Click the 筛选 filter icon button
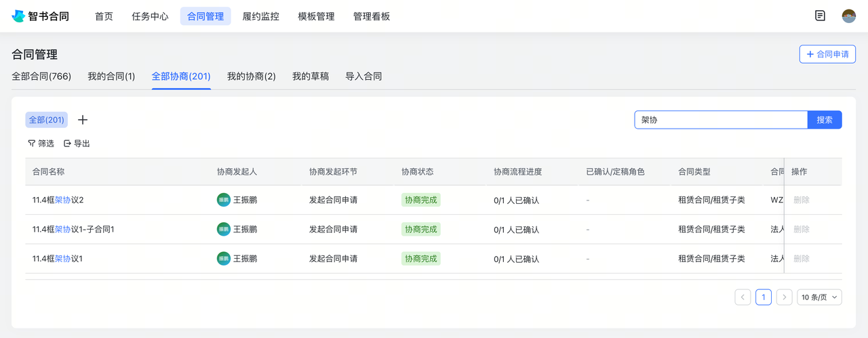This screenshot has width=868, height=338. click(41, 144)
